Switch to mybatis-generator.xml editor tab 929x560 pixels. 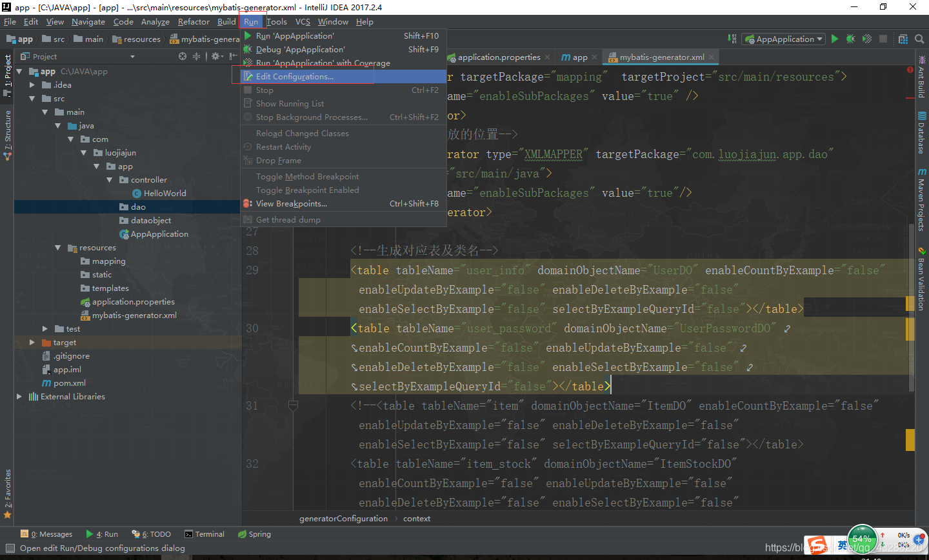661,57
